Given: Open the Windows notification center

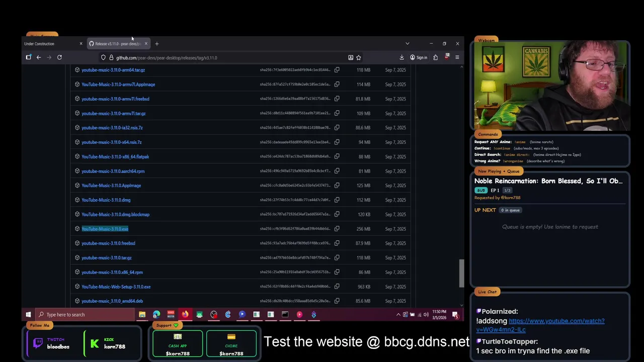Looking at the screenshot, I should point(455,315).
